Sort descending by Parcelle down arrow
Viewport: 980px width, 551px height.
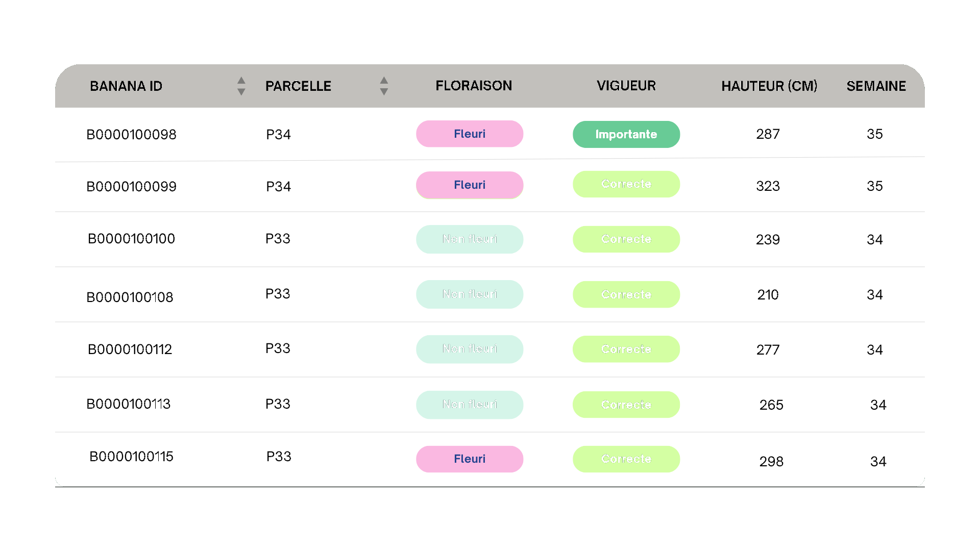pyautogui.click(x=384, y=92)
